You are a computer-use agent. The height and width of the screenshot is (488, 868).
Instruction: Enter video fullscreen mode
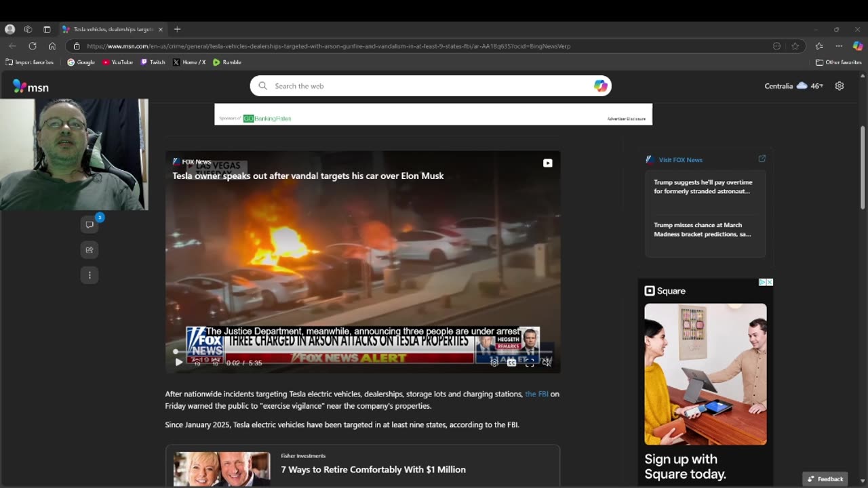[530, 363]
